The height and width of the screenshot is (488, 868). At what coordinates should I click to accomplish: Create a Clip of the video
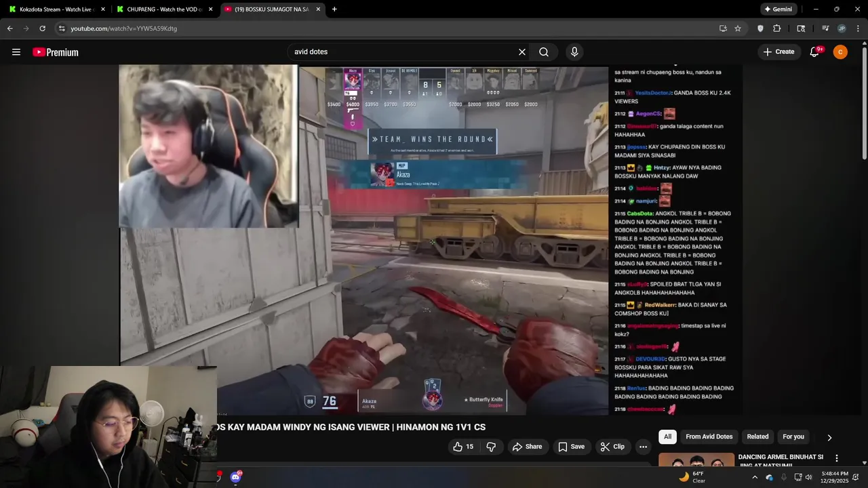pos(612,447)
